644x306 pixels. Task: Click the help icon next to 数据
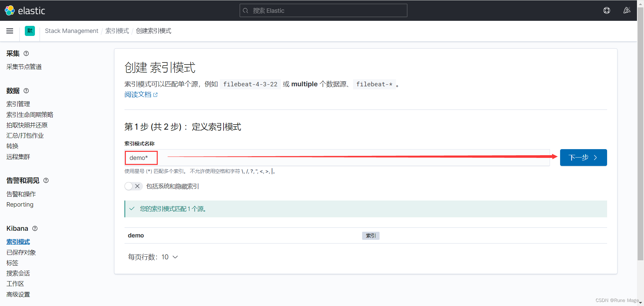(26, 91)
